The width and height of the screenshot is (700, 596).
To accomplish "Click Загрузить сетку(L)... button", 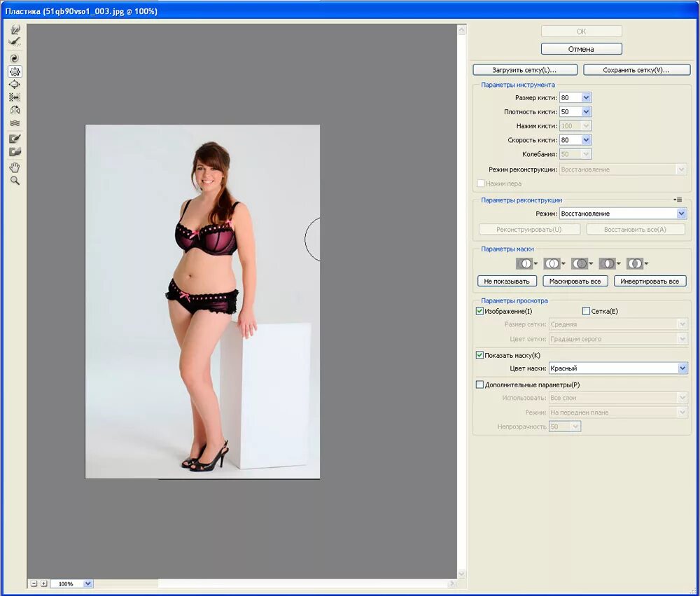I will point(524,70).
